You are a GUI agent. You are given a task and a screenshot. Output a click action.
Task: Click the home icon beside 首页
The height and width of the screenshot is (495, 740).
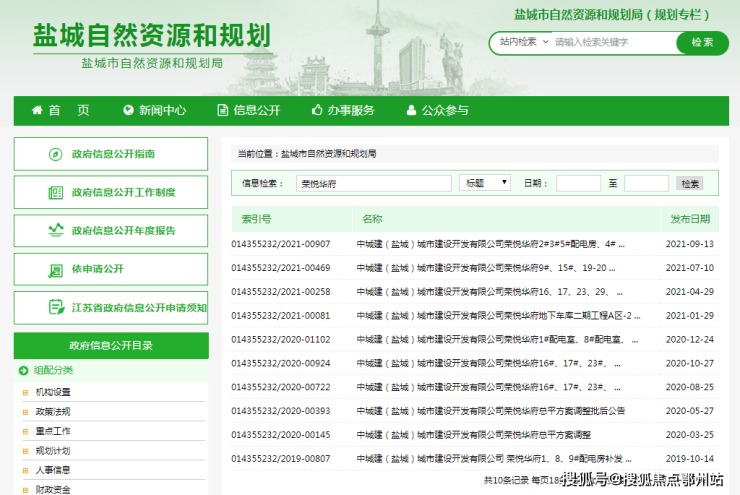click(37, 111)
